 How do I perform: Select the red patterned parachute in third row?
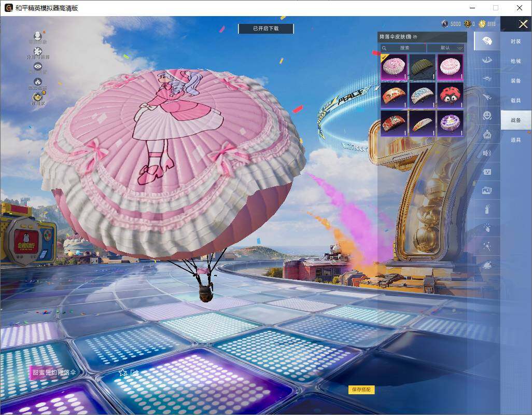coord(394,123)
